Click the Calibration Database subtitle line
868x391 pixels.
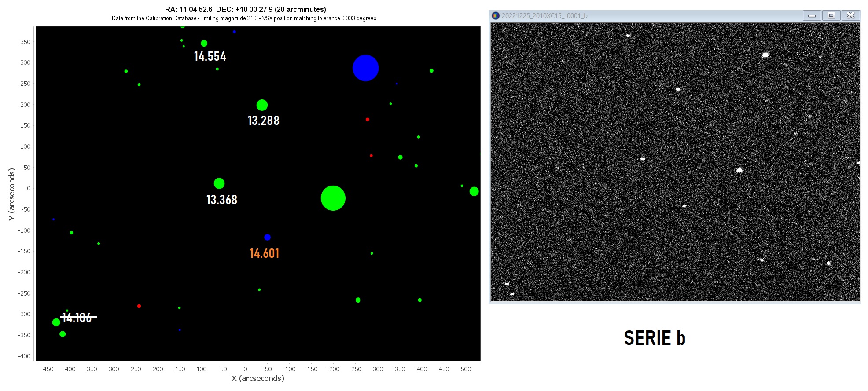(x=244, y=18)
